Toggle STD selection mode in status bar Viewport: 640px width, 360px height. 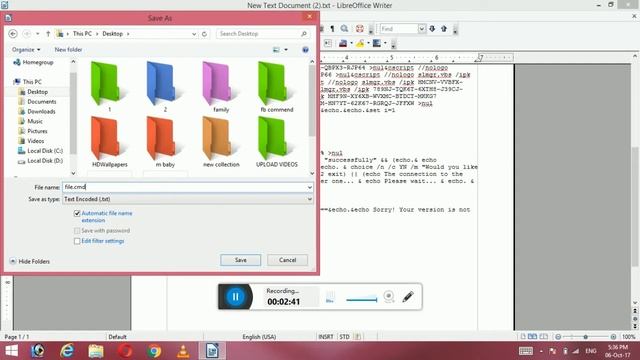(x=344, y=337)
